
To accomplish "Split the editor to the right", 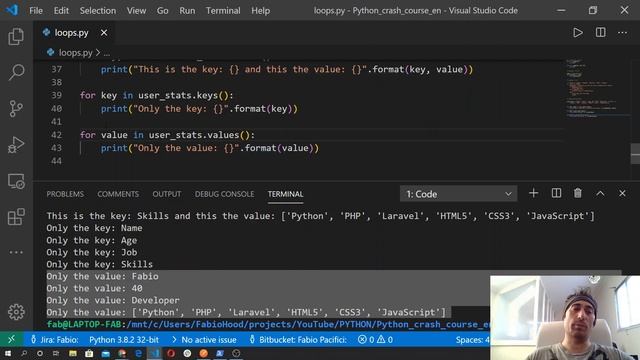I will (600, 33).
